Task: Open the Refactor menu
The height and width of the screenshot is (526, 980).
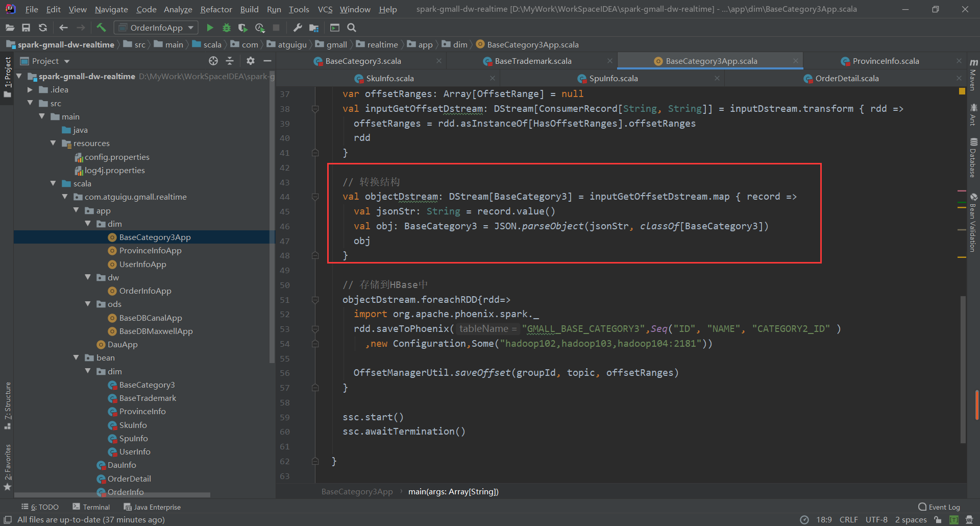Action: pyautogui.click(x=216, y=9)
